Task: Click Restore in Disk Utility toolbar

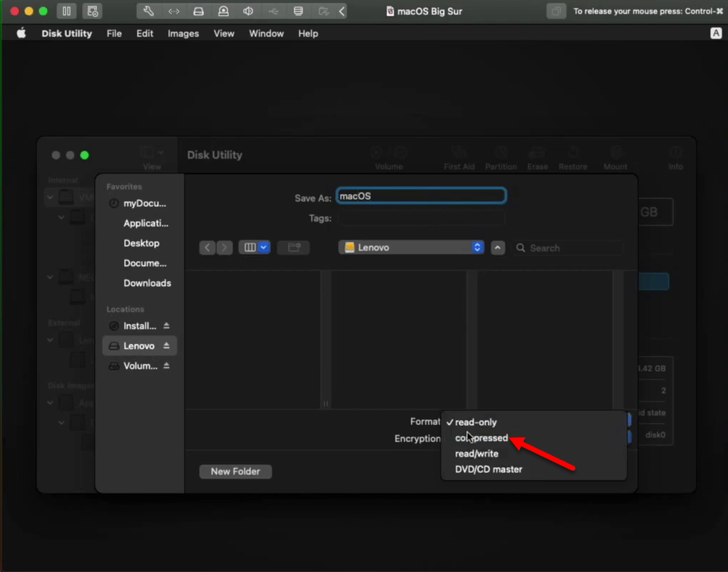Action: point(573,158)
